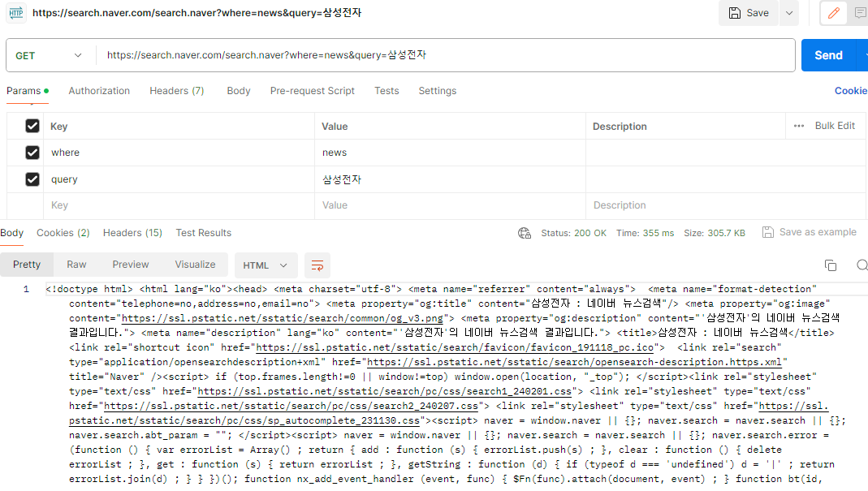The height and width of the screenshot is (491, 868).
Task: Expand the Save options arrow
Action: 789,13
